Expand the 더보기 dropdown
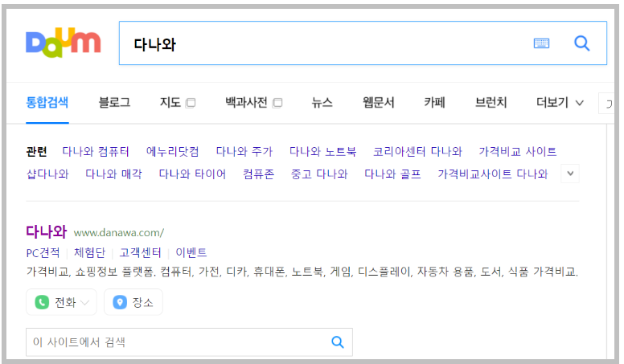This screenshot has width=624, height=364. [560, 103]
